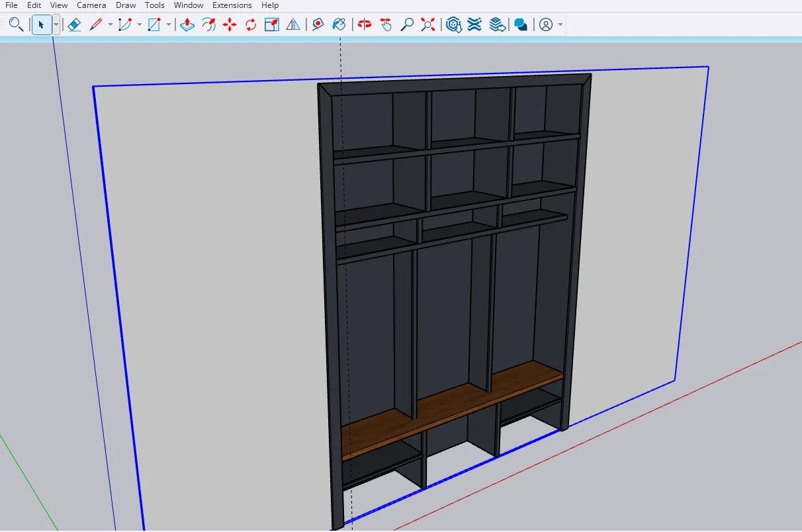The image size is (802, 532).
Task: Activate the Follow Me tool
Action: pos(209,25)
